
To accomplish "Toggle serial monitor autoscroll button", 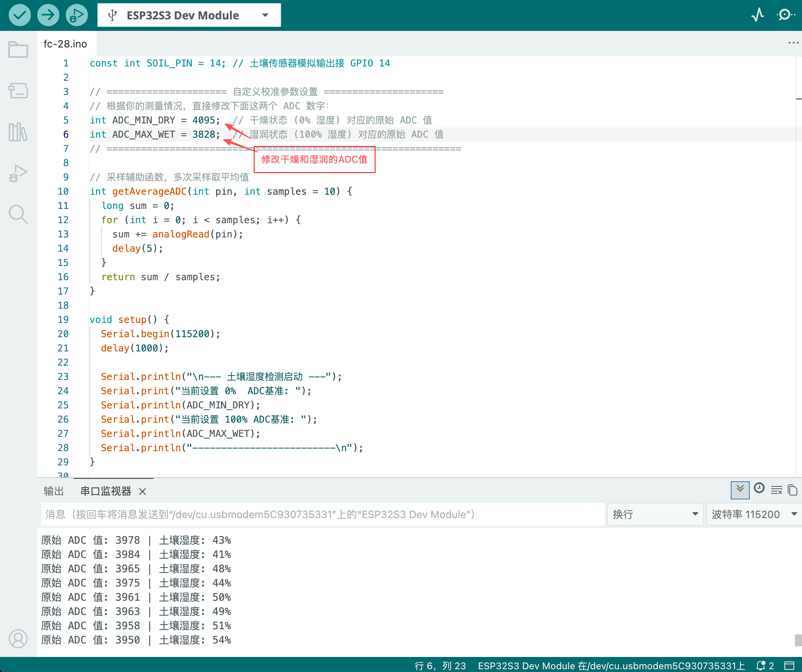I will [x=740, y=490].
